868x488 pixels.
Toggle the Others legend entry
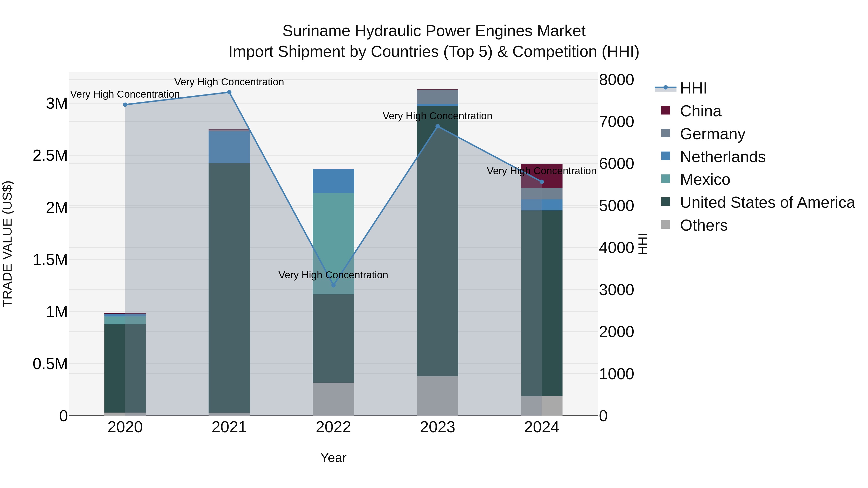[x=694, y=225]
